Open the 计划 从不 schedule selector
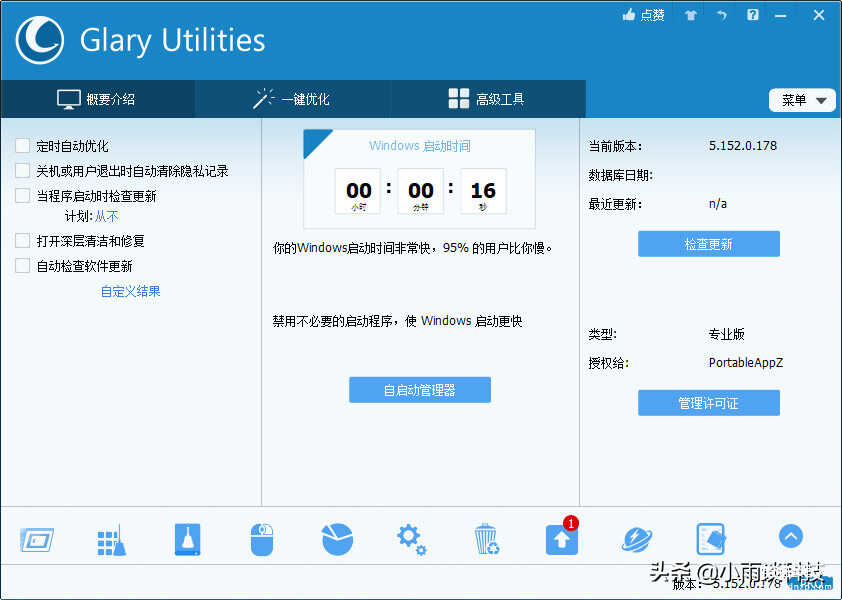The image size is (842, 600). coord(106,216)
